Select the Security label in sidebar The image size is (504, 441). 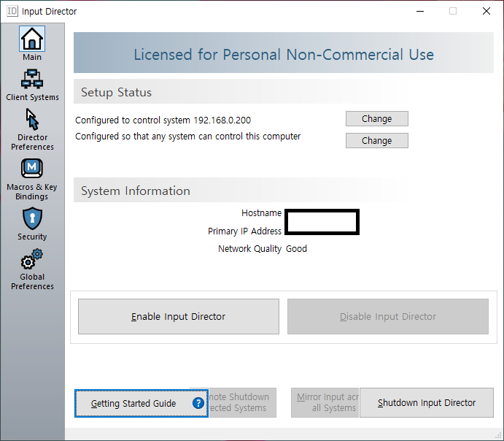point(32,237)
